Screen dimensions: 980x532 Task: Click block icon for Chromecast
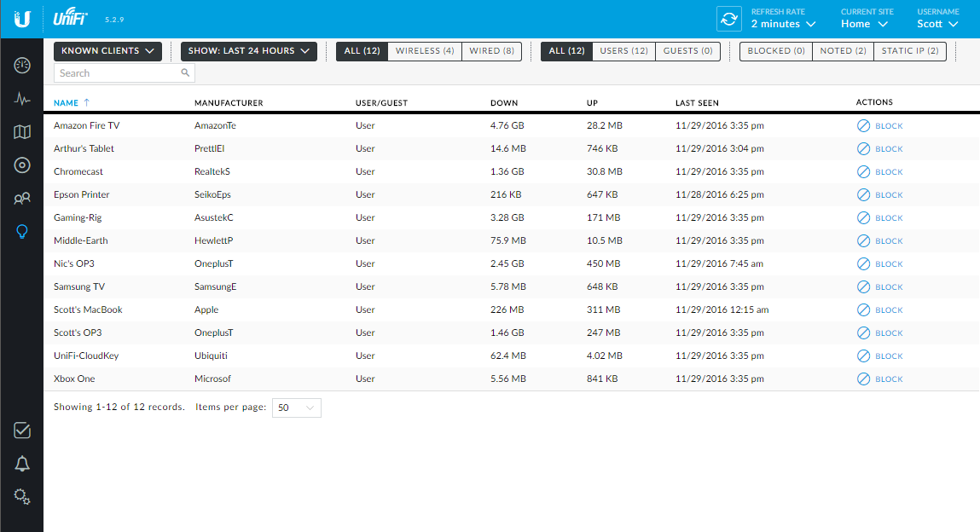tap(863, 171)
